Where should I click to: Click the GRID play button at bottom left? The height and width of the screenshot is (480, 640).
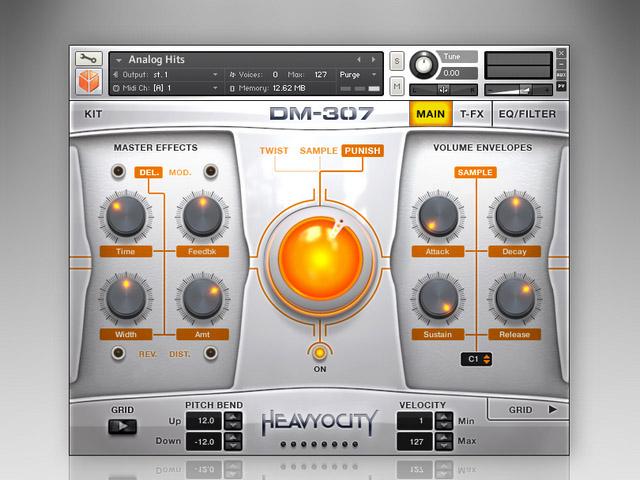(122, 427)
